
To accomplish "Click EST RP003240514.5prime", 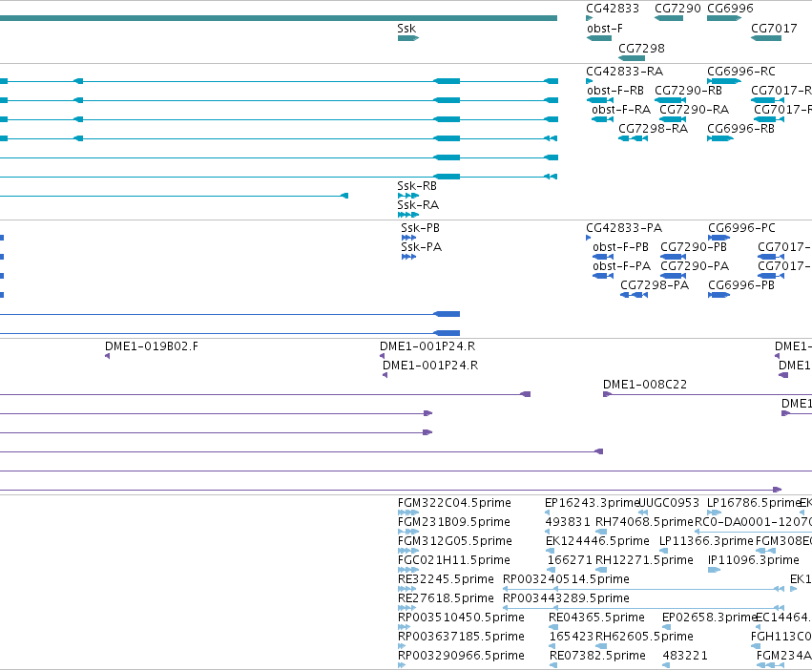I will click(566, 579).
